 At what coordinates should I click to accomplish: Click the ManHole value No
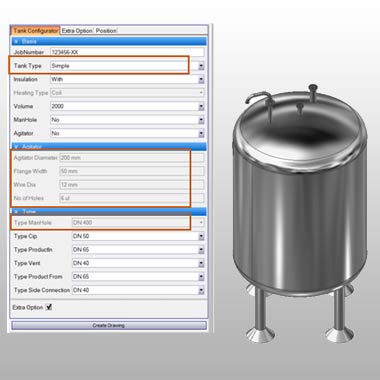(x=55, y=120)
